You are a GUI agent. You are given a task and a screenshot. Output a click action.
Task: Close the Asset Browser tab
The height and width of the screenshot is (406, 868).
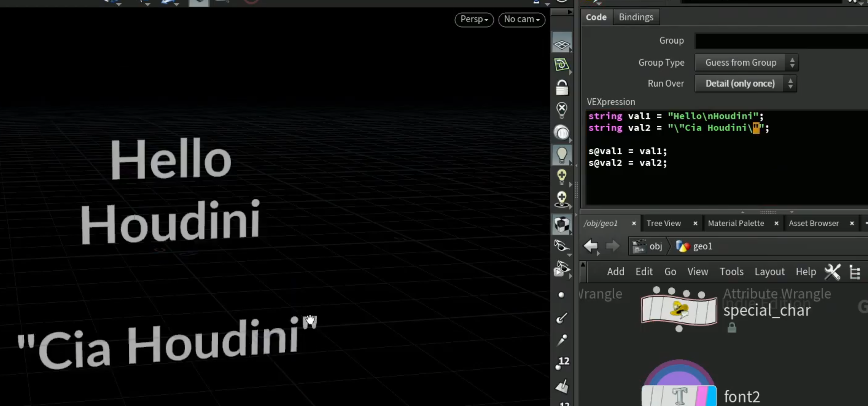[852, 223]
